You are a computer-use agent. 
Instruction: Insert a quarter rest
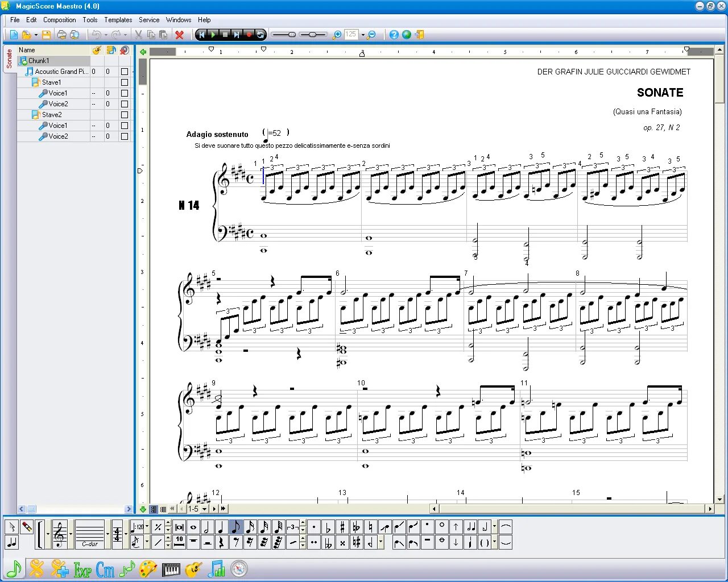coord(221,542)
